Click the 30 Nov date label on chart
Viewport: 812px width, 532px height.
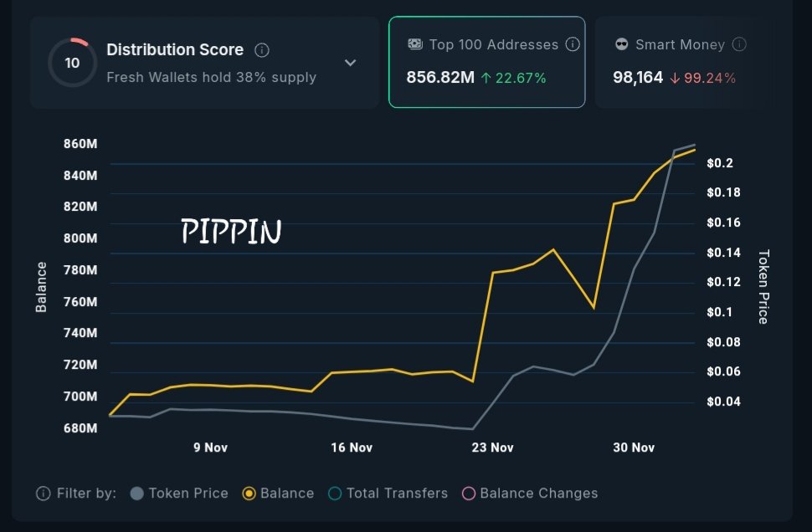pyautogui.click(x=633, y=448)
